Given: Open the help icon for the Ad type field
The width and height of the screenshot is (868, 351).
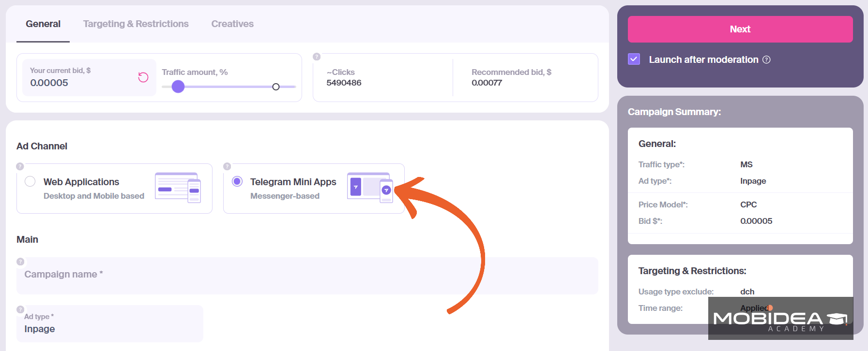Looking at the screenshot, I should click(20, 309).
